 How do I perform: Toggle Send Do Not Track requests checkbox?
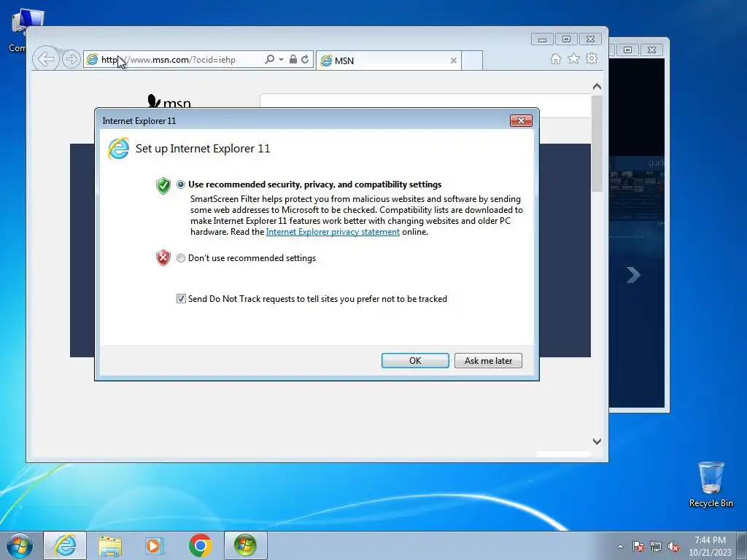tap(181, 298)
